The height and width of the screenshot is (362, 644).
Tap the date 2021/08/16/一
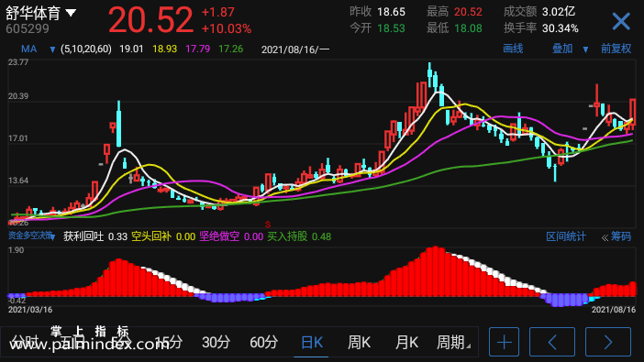click(295, 49)
